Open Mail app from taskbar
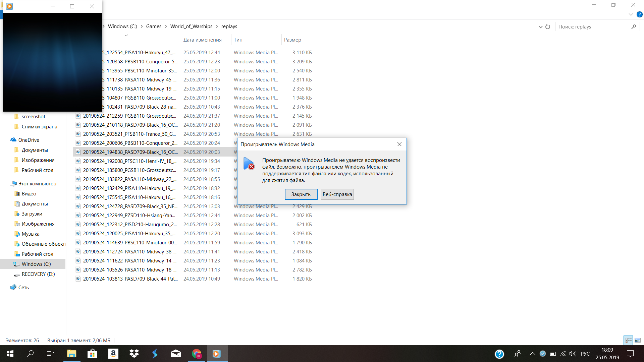 click(176, 354)
